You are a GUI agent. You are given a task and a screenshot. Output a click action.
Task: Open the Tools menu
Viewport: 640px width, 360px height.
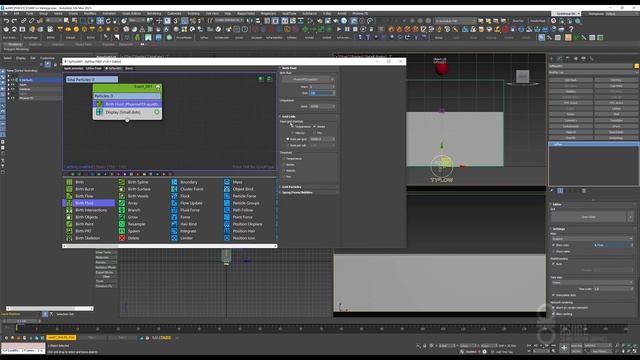(x=29, y=13)
